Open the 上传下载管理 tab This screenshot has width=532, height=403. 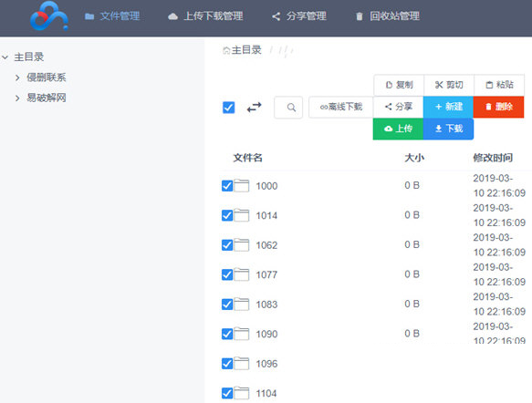click(x=205, y=15)
